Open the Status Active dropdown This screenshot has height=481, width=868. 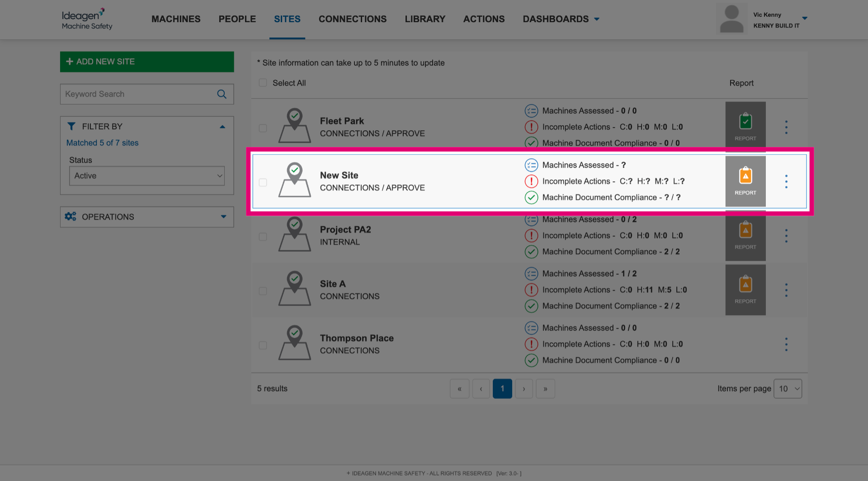147,176
